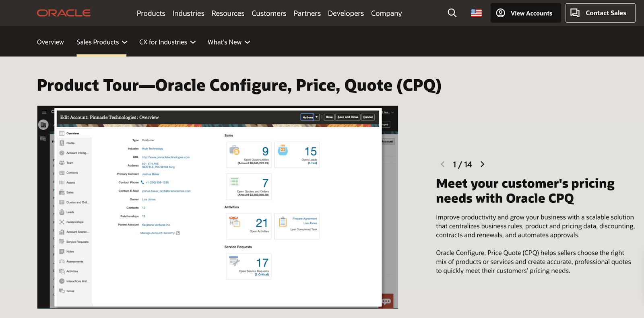
Task: Select the Account Scorecard chart icon
Action: pos(62,232)
